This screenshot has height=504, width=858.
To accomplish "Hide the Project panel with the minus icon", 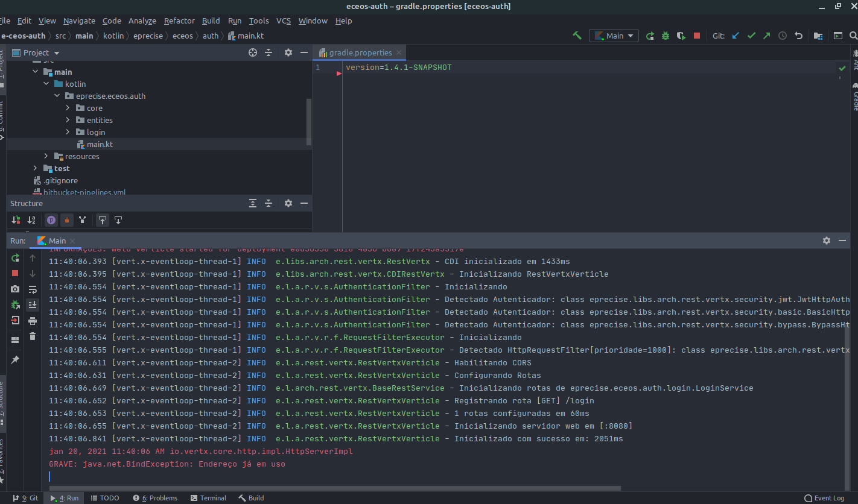I will pos(304,52).
